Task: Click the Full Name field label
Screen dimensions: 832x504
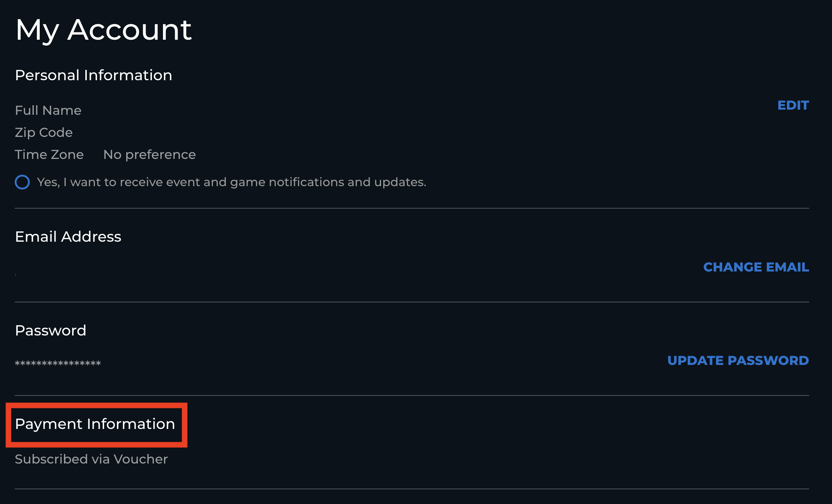Action: [48, 110]
